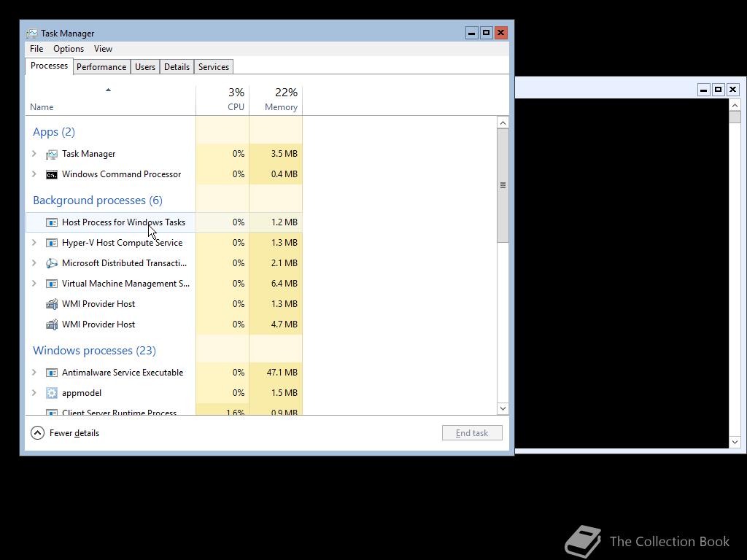
Task: Click the 2.1 MB memory value
Action: [284, 262]
